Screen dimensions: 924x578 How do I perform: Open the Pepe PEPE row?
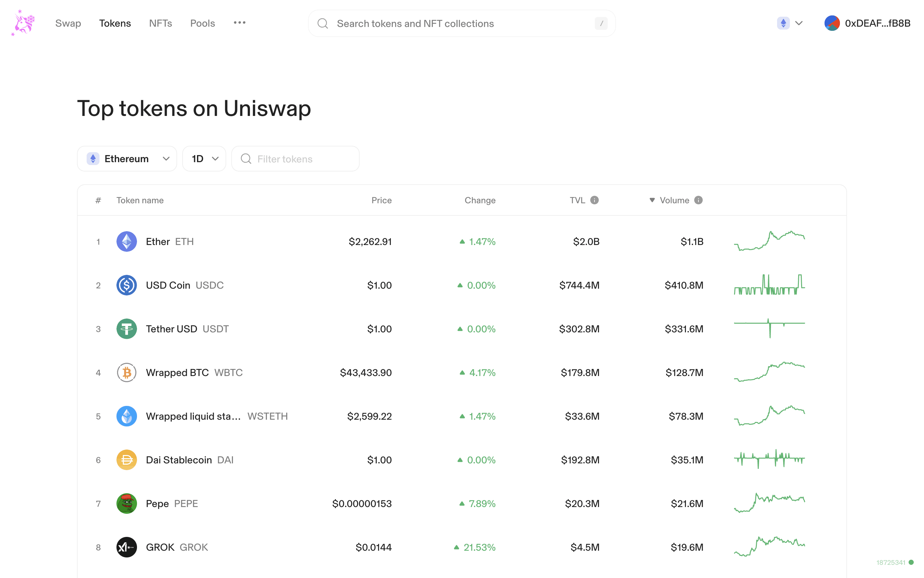point(462,504)
